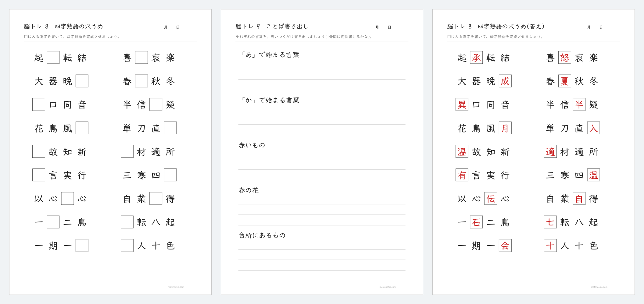Select the blank box after 一期一
This screenshot has width=644, height=304.
pos(82,246)
